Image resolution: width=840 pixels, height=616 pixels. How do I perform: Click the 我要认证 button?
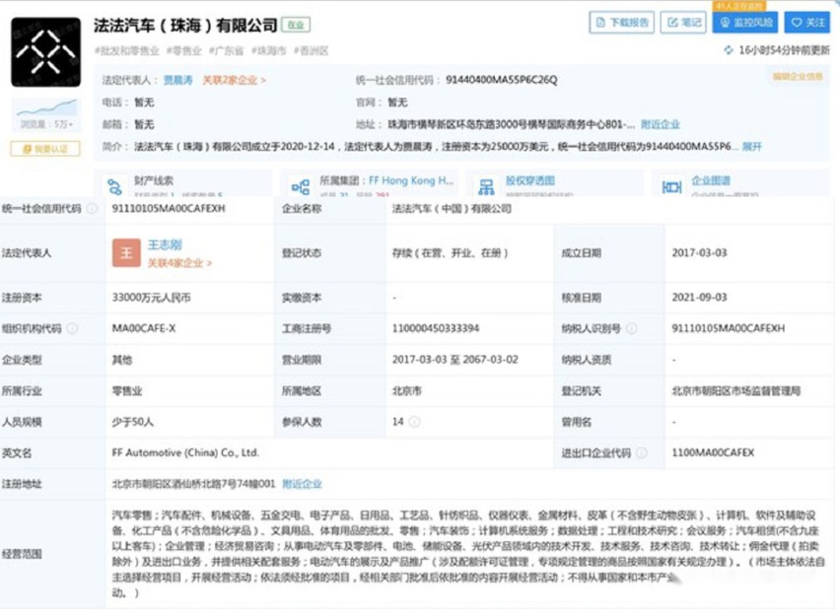pos(45,149)
